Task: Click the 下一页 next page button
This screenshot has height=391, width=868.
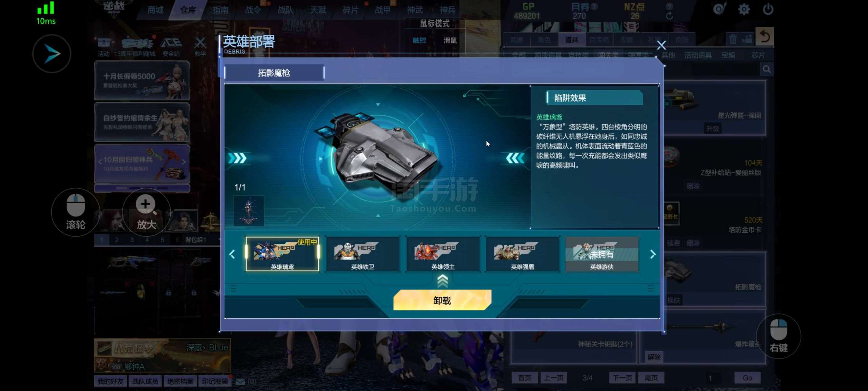Action: point(622,378)
